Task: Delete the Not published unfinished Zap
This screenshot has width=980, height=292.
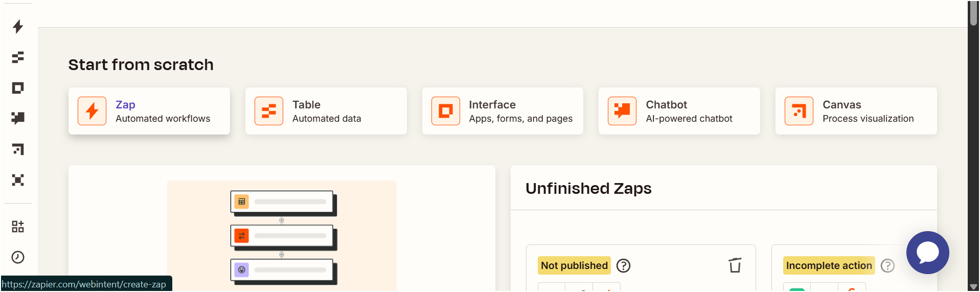Action: tap(735, 265)
